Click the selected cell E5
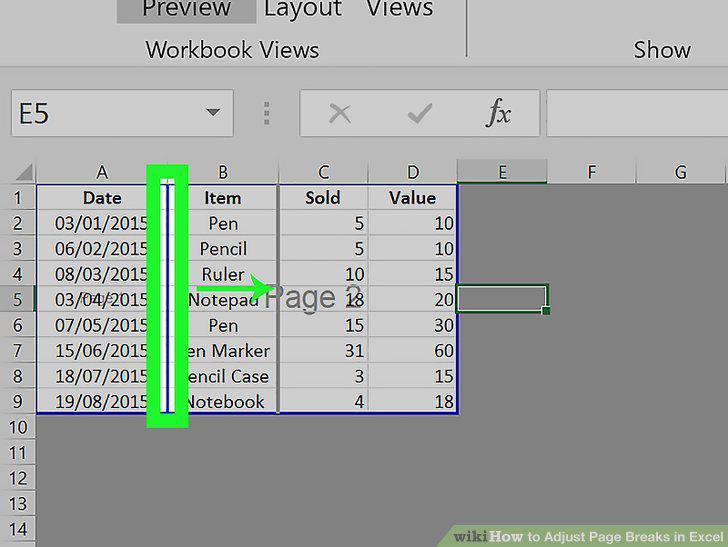728x547 pixels. (x=502, y=299)
